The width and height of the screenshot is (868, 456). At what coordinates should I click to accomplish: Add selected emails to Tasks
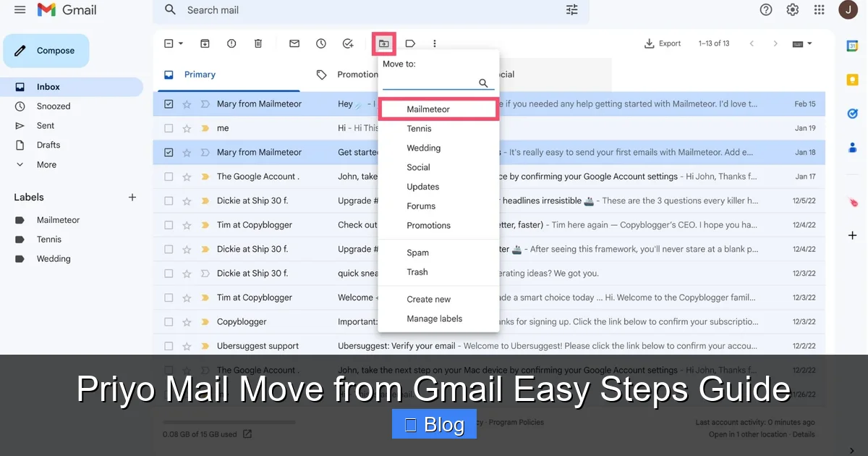click(348, 43)
